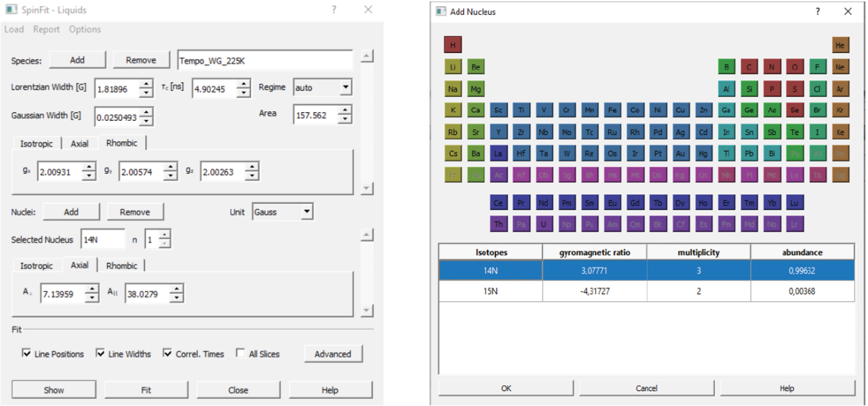Select Hydrogen in the periodic table

tap(452, 45)
